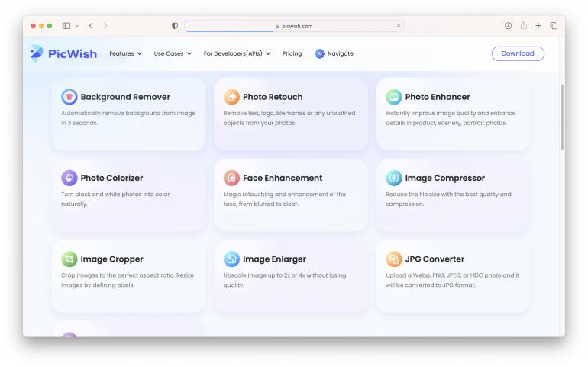Click the AI Navigate icon
588x367 pixels.
(319, 53)
